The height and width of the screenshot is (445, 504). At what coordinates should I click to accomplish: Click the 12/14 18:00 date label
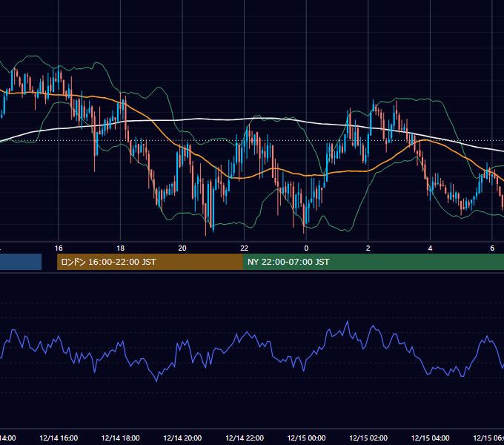(x=121, y=438)
